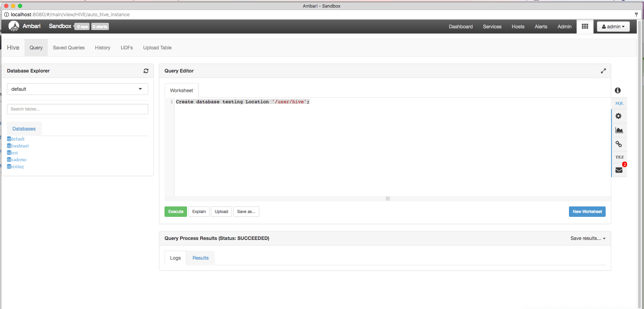The image size is (644, 309).
Task: Switch to the Query tab
Action: 36,48
